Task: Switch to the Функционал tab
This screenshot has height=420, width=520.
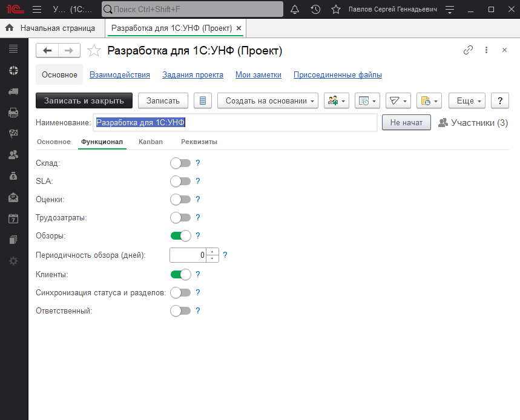Action: coord(102,142)
